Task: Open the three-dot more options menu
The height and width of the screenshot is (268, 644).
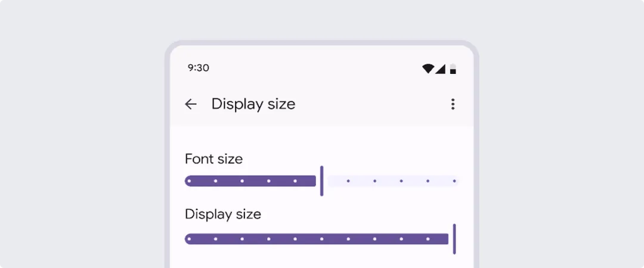Action: click(453, 104)
